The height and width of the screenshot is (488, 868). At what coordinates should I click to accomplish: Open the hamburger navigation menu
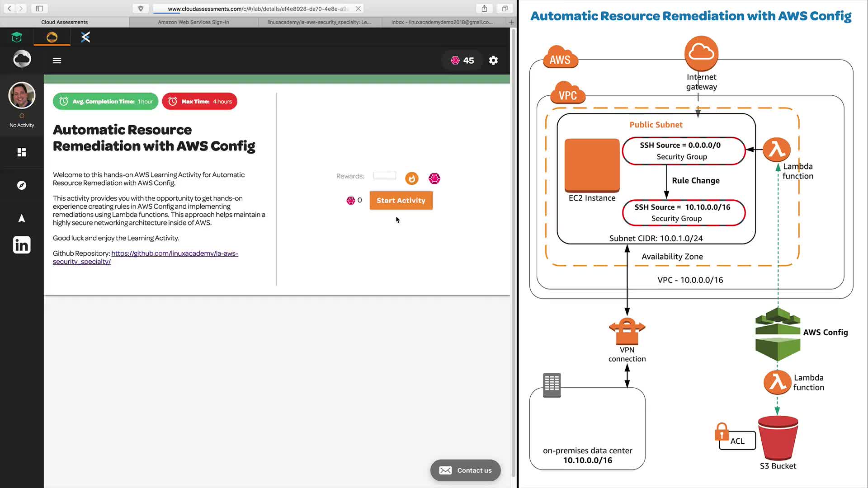(57, 61)
